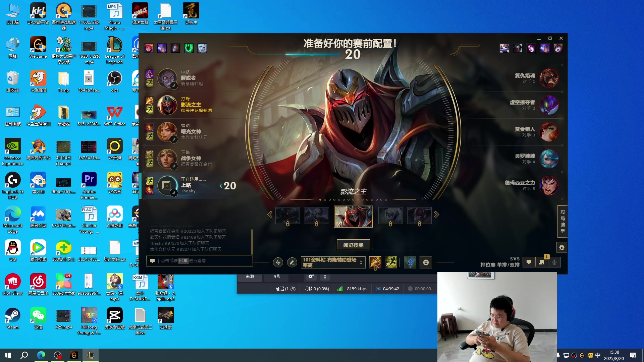Click the bug report icon in League client
Screen dimensions: 644x362
[x=562, y=248]
